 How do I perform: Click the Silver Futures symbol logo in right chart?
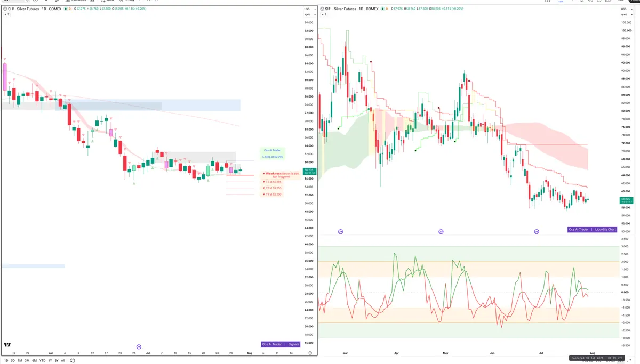323,9
